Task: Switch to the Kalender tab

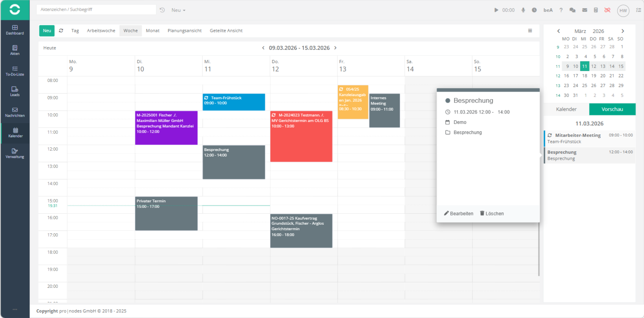Action: [x=566, y=109]
